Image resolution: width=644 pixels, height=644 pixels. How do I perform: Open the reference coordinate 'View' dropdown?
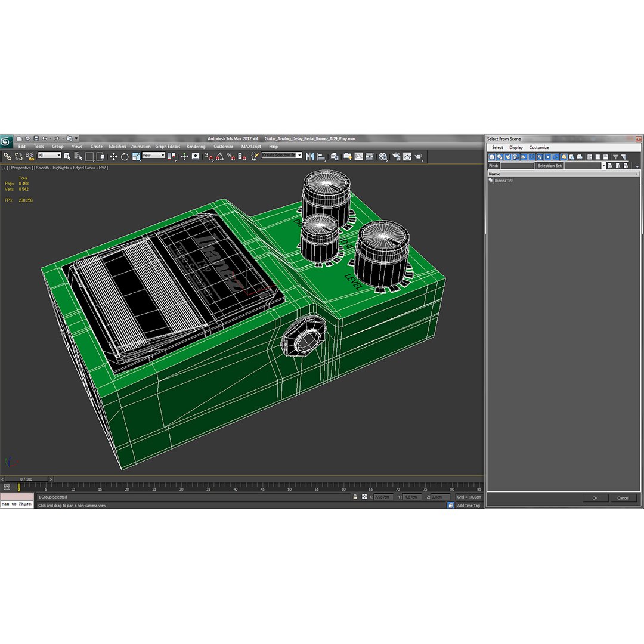(154, 155)
